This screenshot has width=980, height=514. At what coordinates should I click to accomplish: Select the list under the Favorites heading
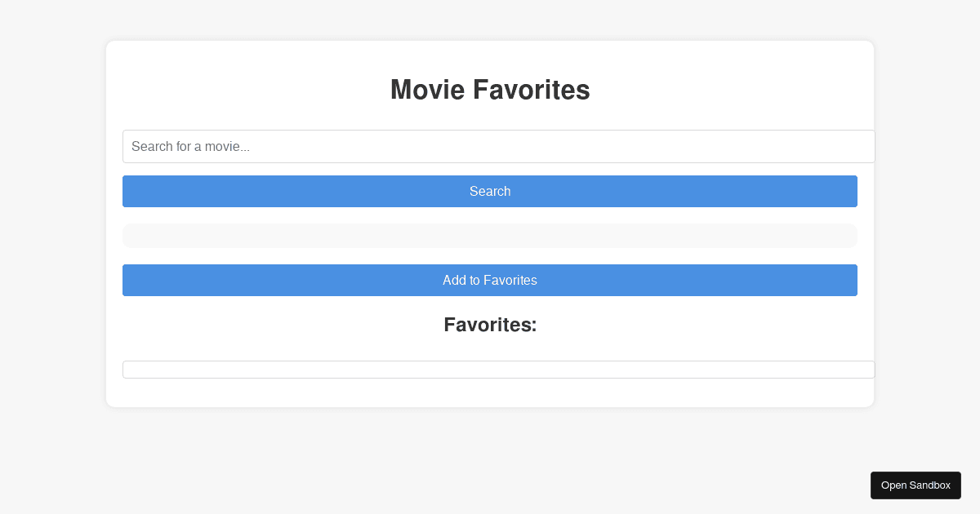click(498, 369)
